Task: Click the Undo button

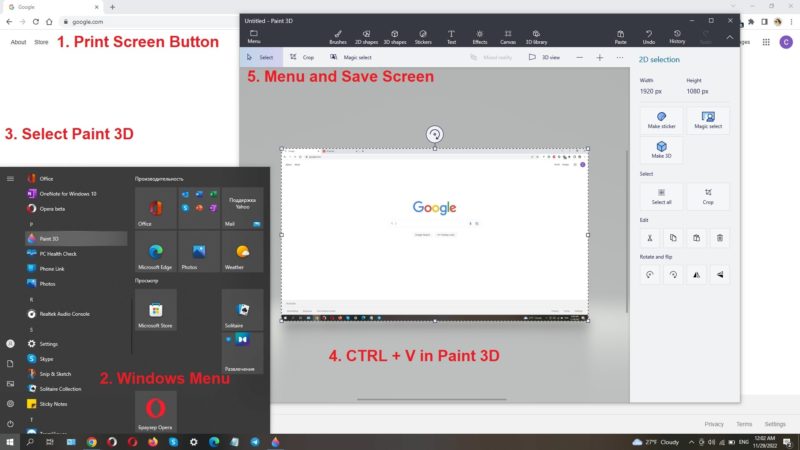Action: point(649,37)
